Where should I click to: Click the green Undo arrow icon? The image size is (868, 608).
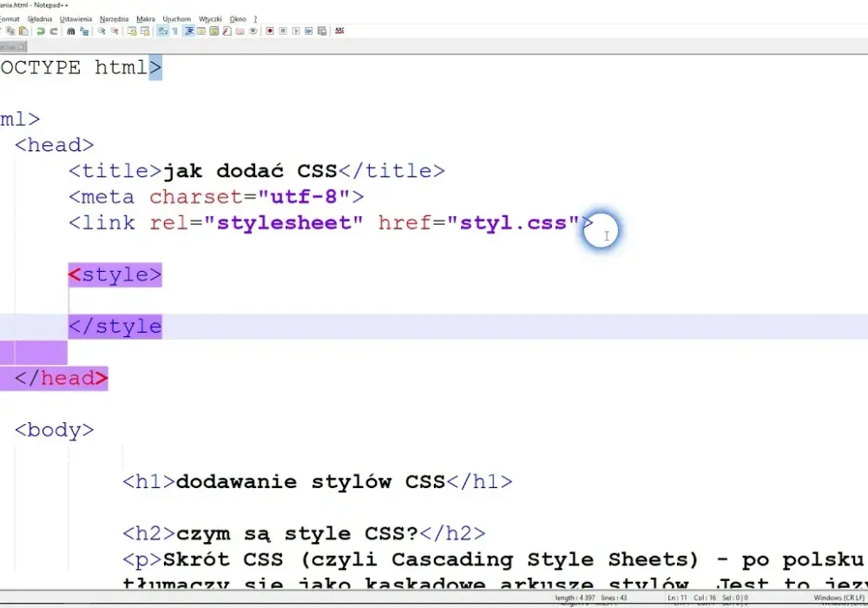tap(41, 31)
